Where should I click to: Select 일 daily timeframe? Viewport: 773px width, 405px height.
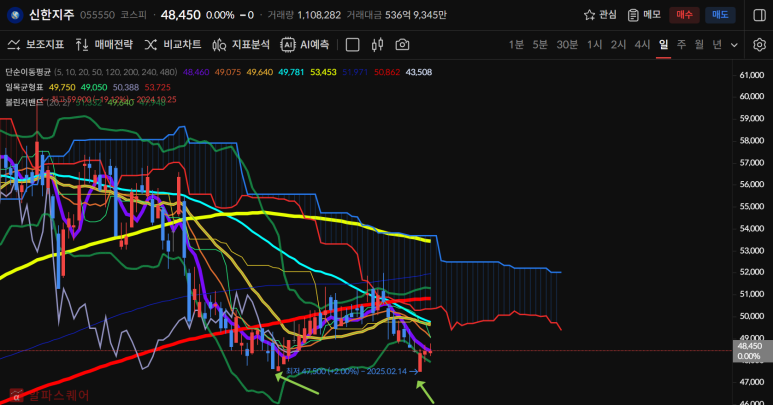tap(664, 45)
